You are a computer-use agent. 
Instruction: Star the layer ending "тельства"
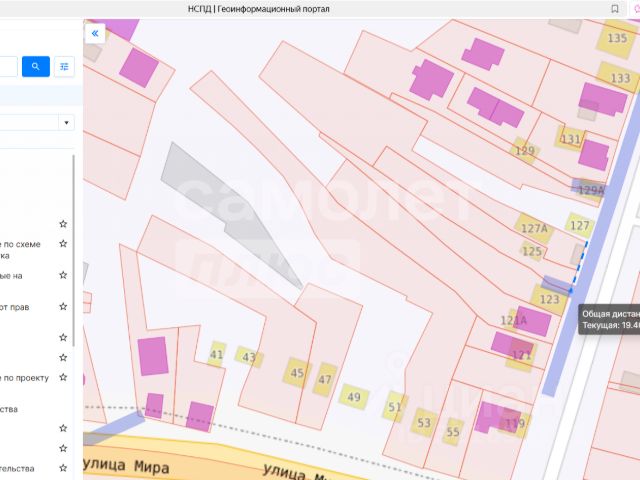[x=63, y=468]
